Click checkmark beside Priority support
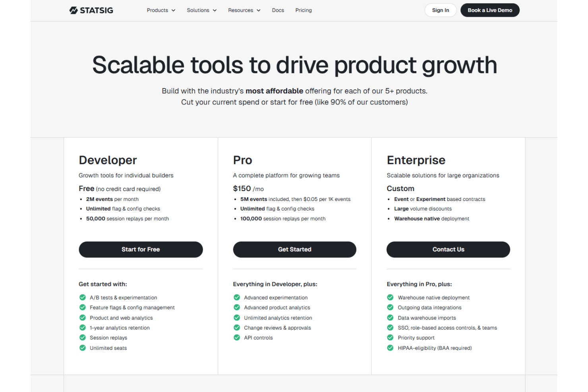Screen dimensions: 588x392 (390, 338)
